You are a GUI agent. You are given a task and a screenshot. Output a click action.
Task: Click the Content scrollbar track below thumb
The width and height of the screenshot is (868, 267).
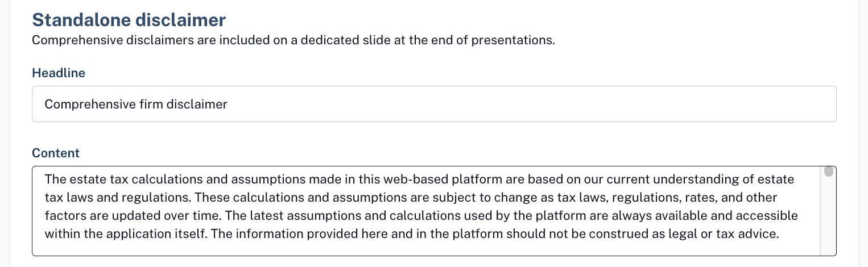[x=829, y=216]
